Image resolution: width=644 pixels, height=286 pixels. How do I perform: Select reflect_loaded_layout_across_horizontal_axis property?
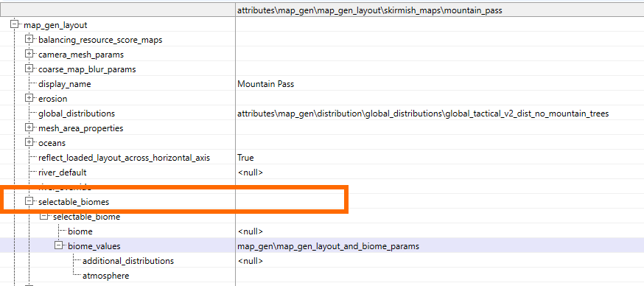click(x=124, y=158)
